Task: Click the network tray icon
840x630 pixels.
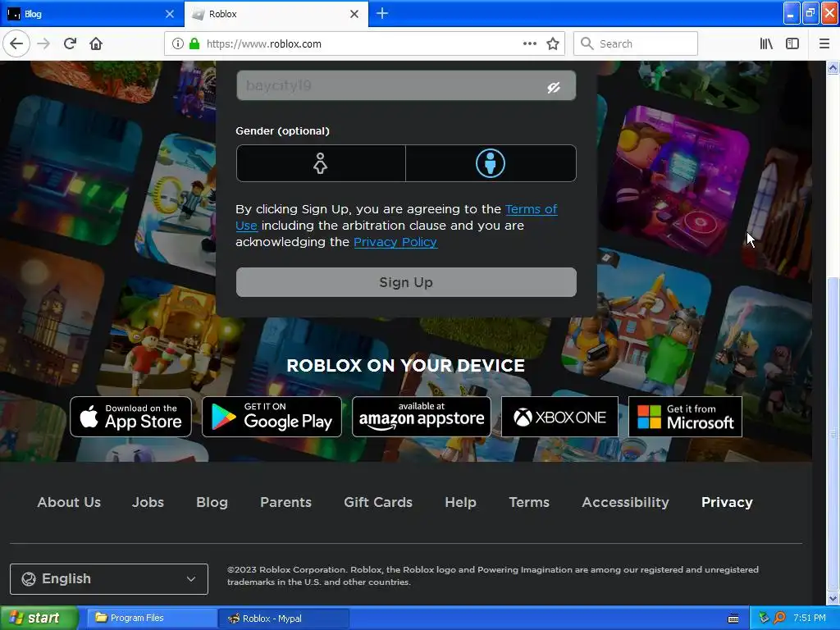Action: [x=764, y=619]
